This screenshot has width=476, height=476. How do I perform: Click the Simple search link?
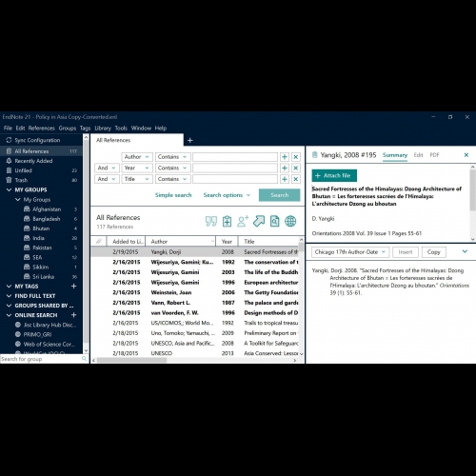(173, 195)
